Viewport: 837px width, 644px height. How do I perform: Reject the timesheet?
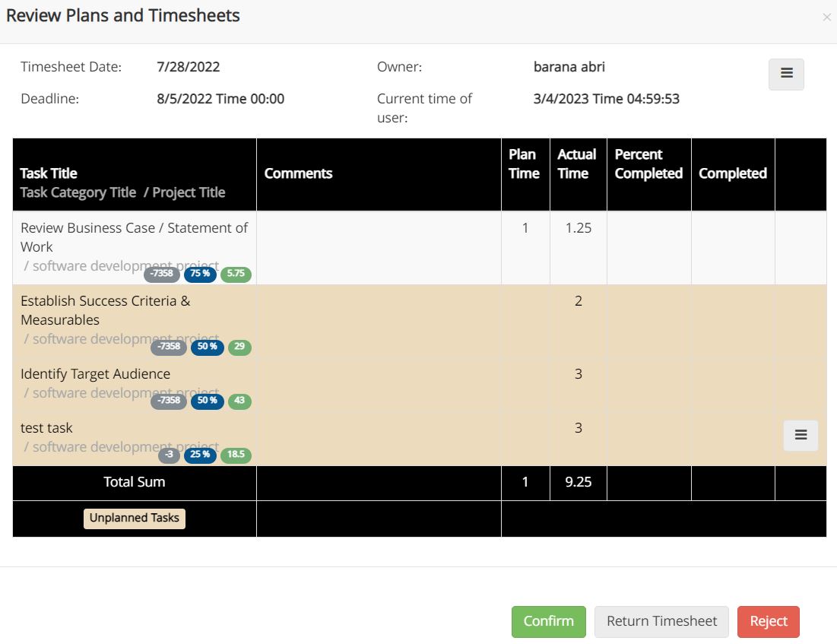tap(768, 621)
